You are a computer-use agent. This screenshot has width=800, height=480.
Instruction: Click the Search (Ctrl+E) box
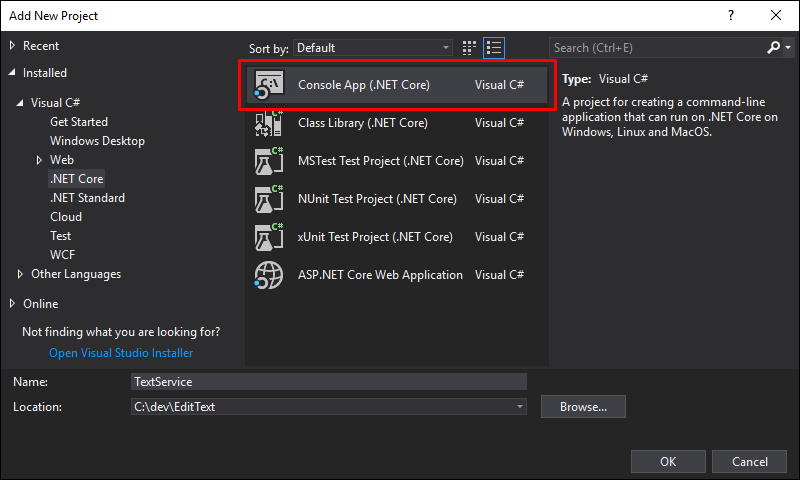[x=657, y=48]
